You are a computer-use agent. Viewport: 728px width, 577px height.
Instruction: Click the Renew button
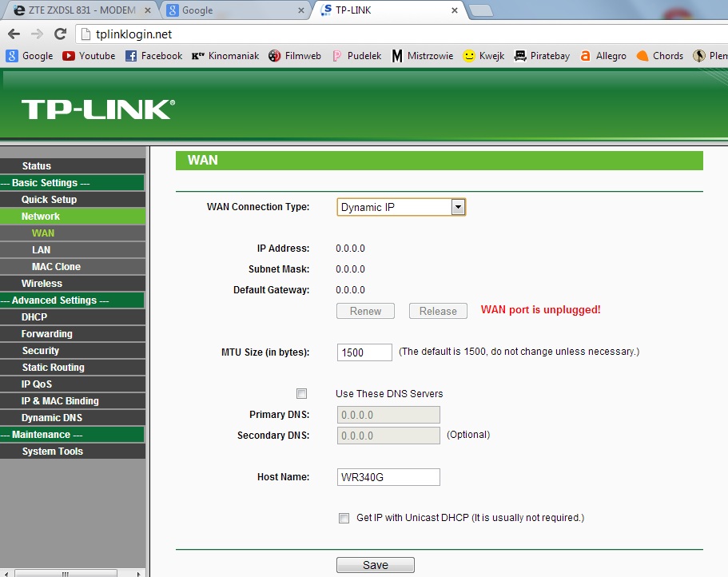365,311
